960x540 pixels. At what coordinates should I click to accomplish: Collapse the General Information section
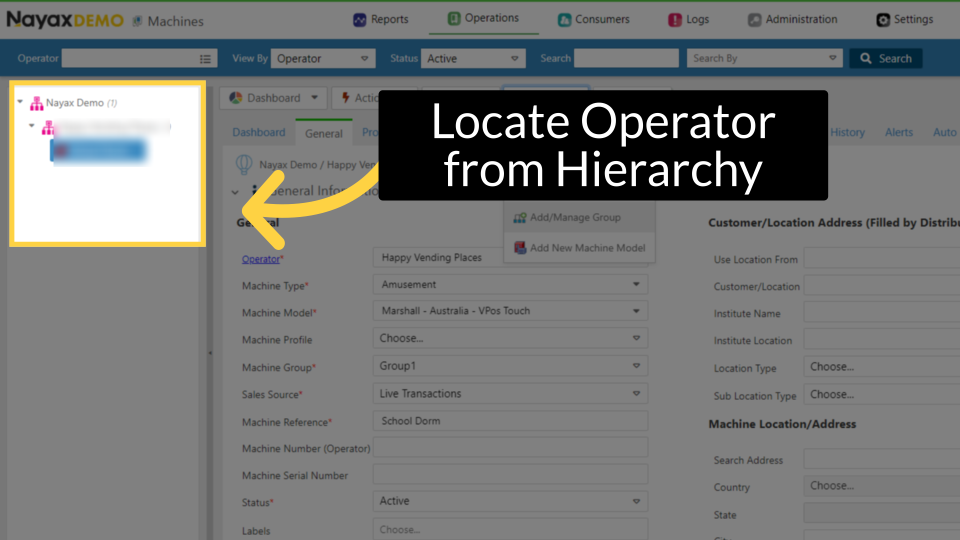pyautogui.click(x=235, y=192)
